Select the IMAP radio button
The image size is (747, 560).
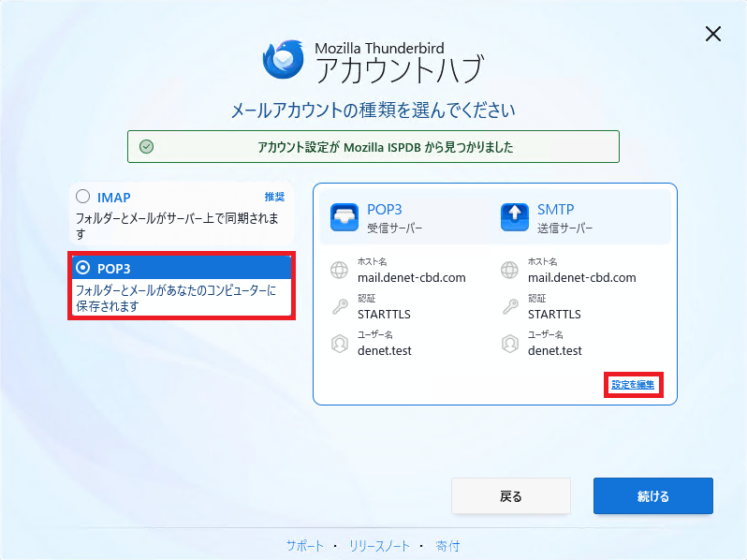click(x=83, y=197)
